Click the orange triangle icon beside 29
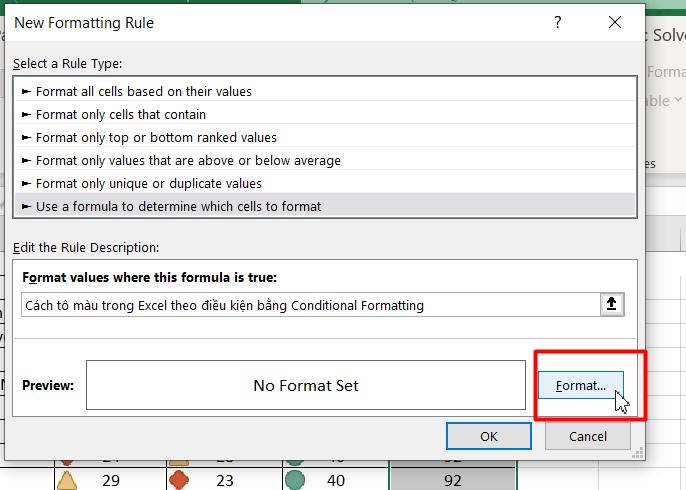This screenshot has width=686, height=490. click(67, 480)
